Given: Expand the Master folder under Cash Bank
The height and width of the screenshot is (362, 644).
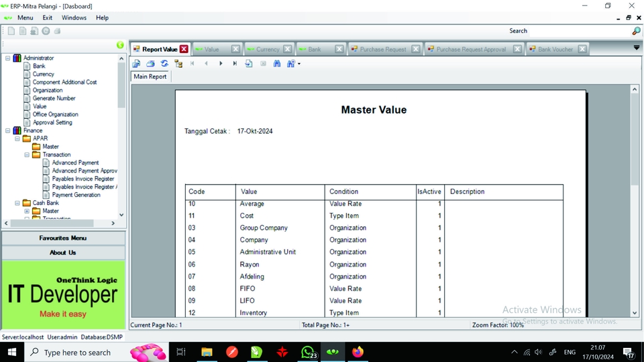Looking at the screenshot, I should 27,211.
